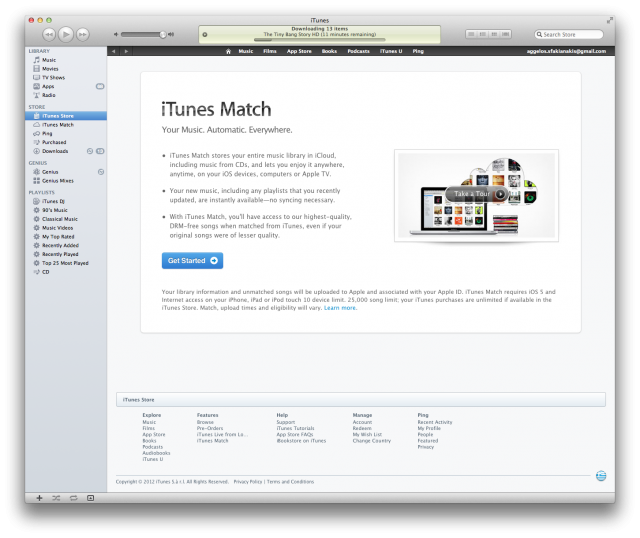640x538 pixels.
Task: Follow the Learn more link
Action: (x=340, y=308)
